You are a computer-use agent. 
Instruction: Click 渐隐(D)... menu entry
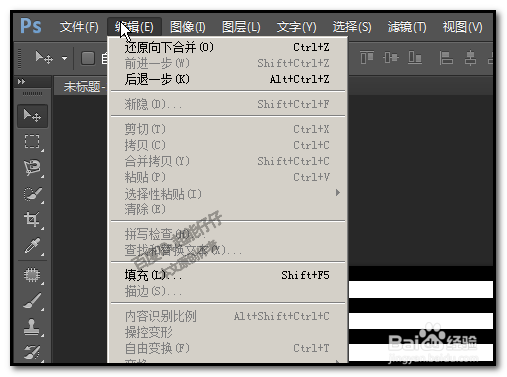pos(228,104)
